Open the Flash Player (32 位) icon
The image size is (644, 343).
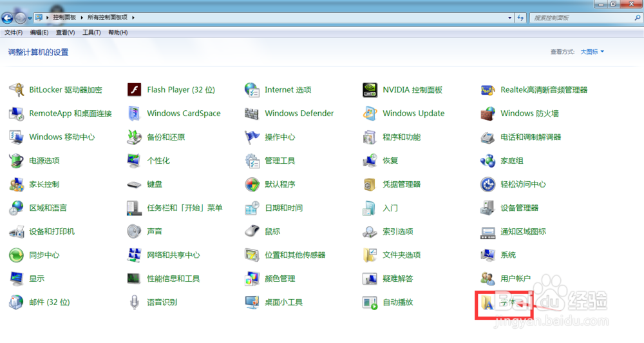(x=135, y=90)
